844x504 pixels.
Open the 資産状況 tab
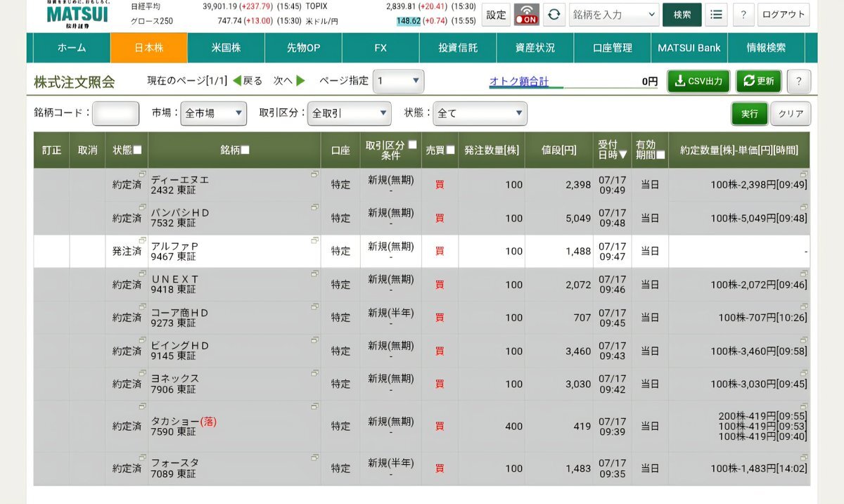point(535,48)
